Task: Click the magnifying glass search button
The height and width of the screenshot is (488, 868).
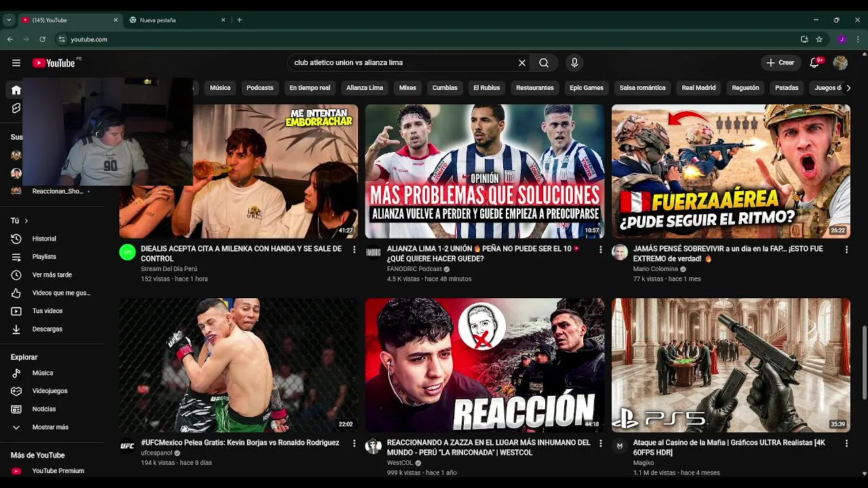Action: click(544, 63)
